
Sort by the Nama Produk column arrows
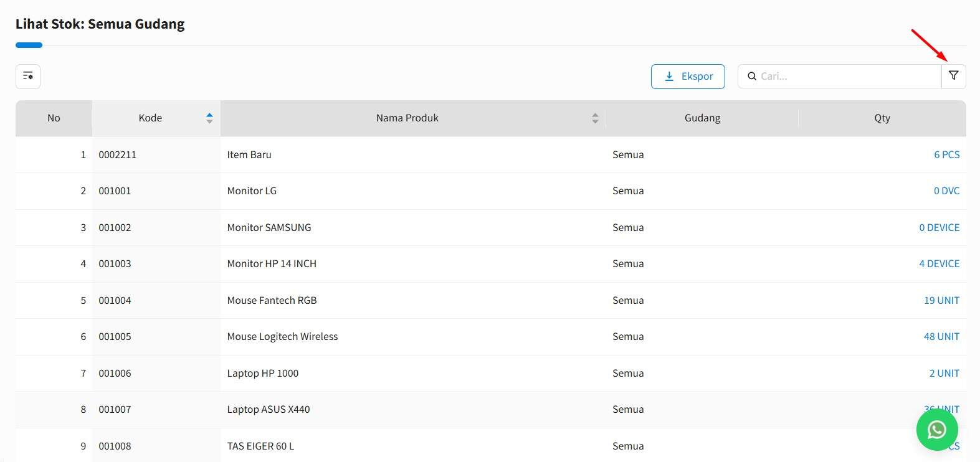(x=595, y=118)
